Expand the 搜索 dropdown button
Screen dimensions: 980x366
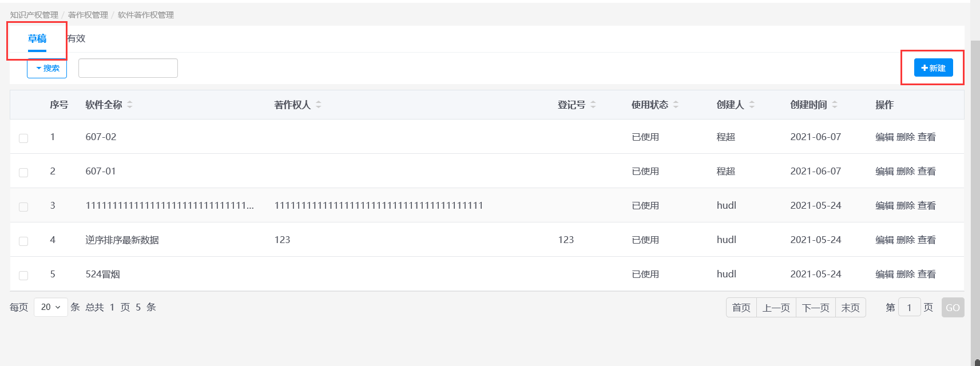(x=47, y=68)
